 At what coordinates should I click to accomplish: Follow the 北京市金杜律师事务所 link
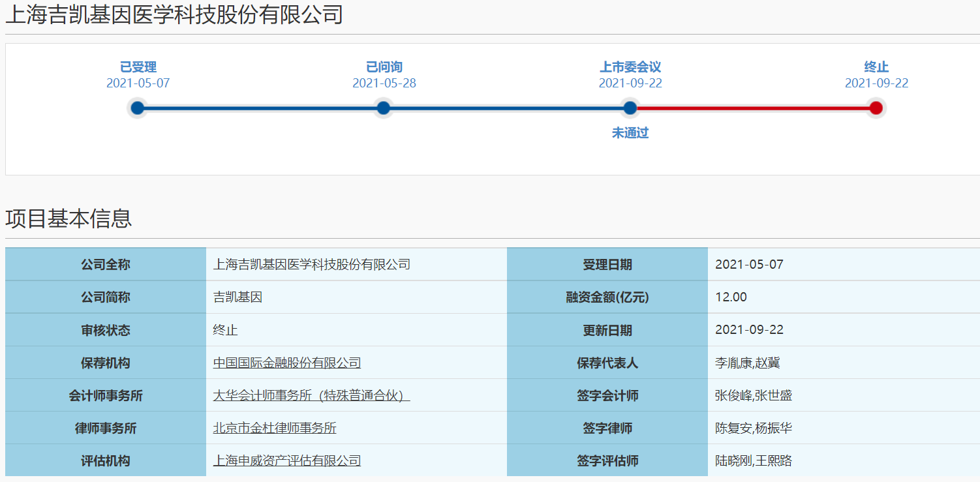tap(275, 429)
